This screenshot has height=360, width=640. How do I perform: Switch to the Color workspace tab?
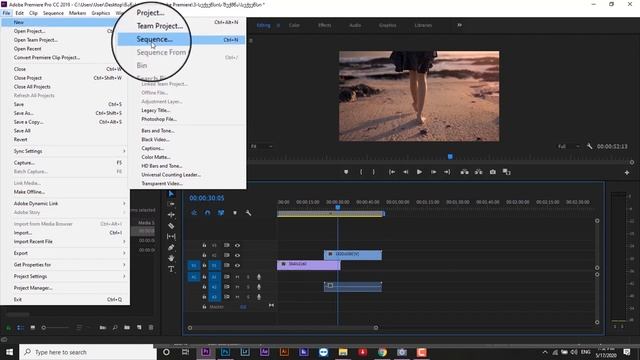[294, 25]
